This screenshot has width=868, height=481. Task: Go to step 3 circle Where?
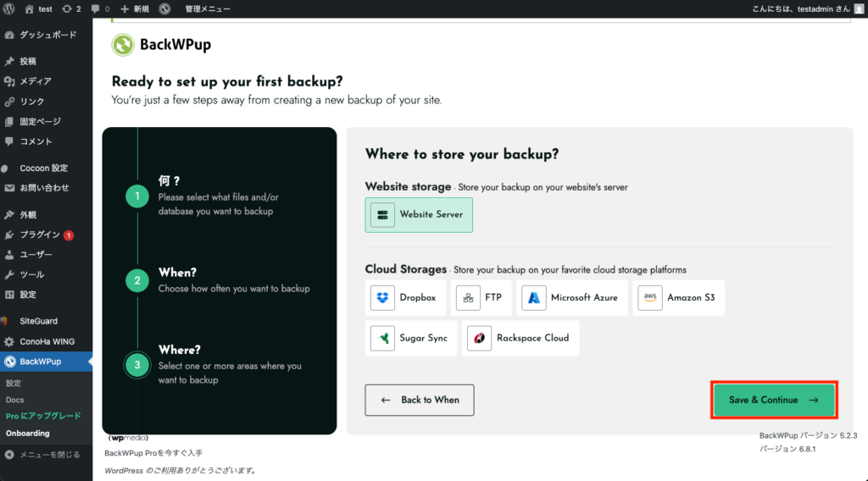coord(136,365)
